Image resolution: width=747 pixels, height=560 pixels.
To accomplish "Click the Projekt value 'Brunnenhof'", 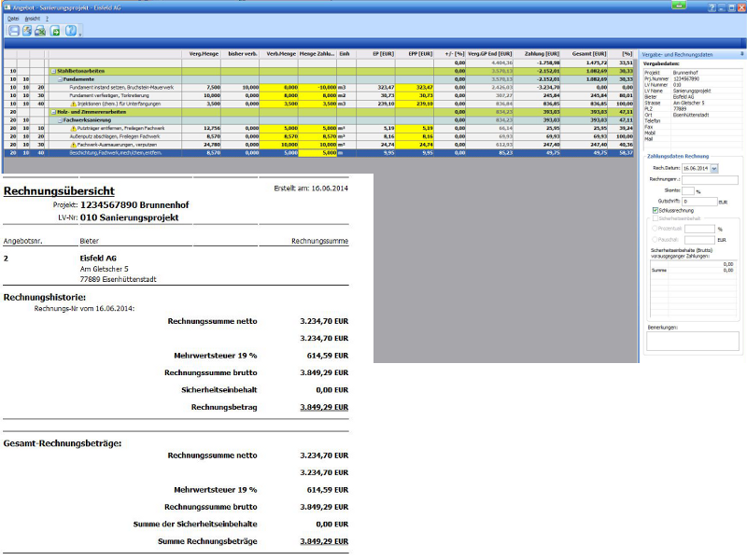I will pyautogui.click(x=685, y=73).
